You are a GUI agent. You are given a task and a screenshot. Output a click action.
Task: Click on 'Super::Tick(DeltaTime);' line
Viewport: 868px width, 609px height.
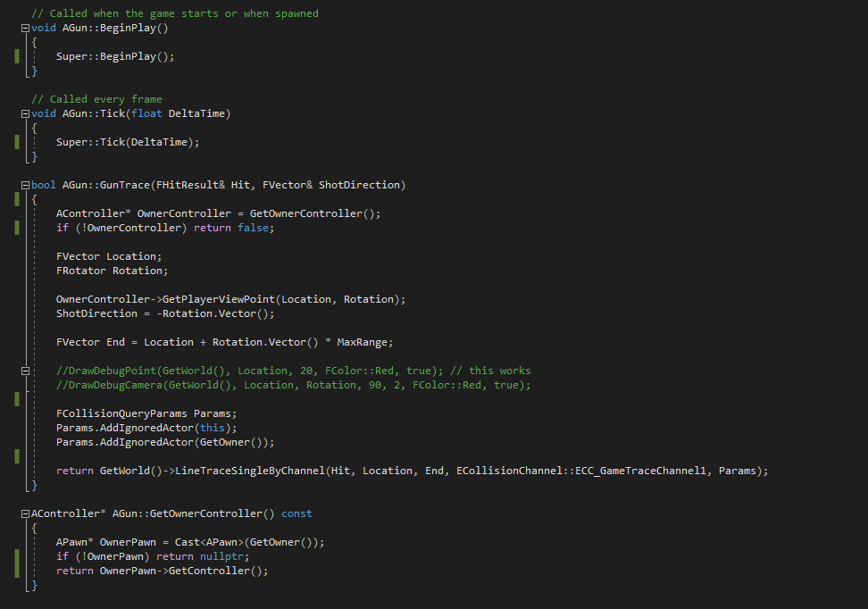(x=128, y=142)
